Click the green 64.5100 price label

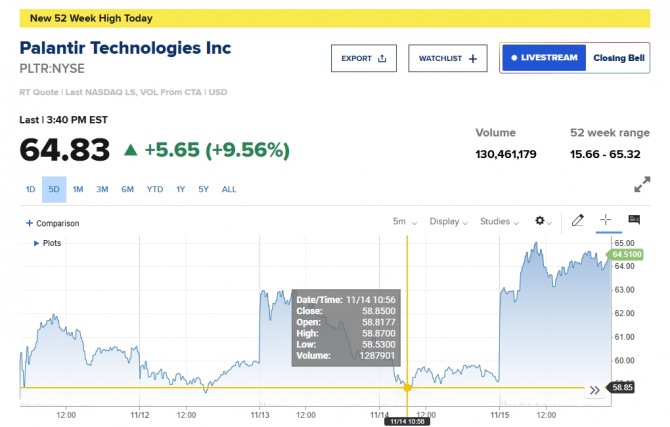625,255
